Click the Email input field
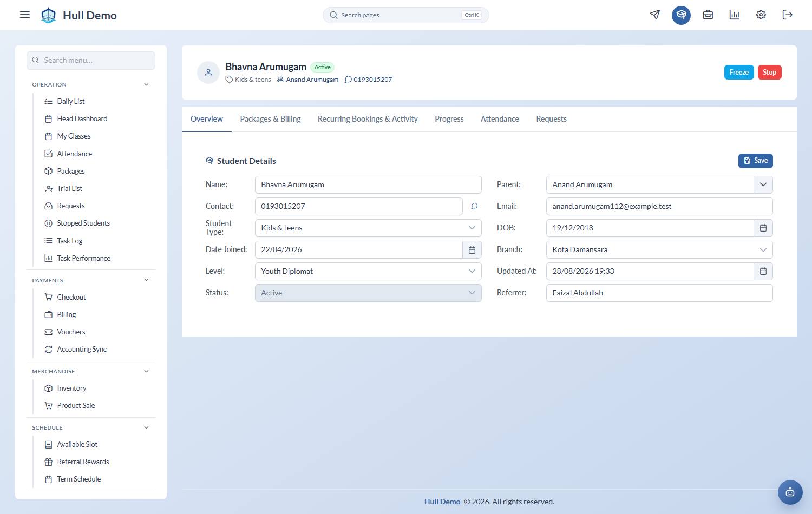 pyautogui.click(x=659, y=206)
